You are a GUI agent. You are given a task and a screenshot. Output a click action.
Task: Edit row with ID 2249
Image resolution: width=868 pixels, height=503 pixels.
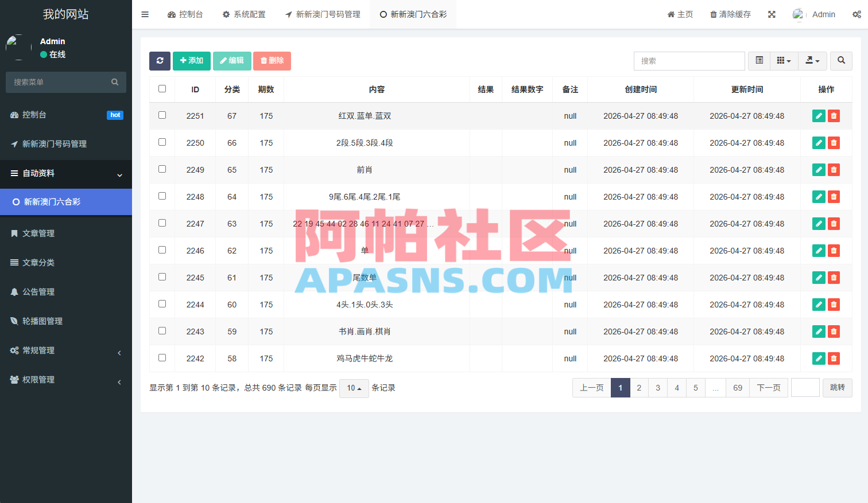pyautogui.click(x=819, y=170)
